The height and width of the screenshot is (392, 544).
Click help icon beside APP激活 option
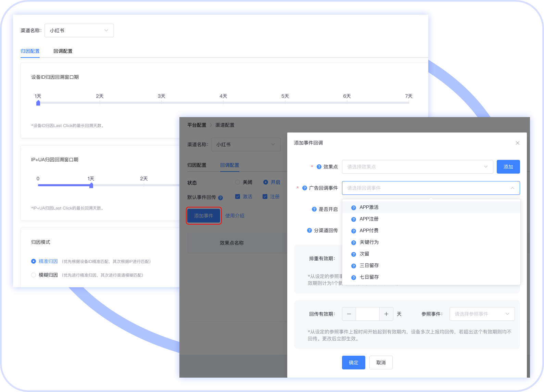coord(354,207)
